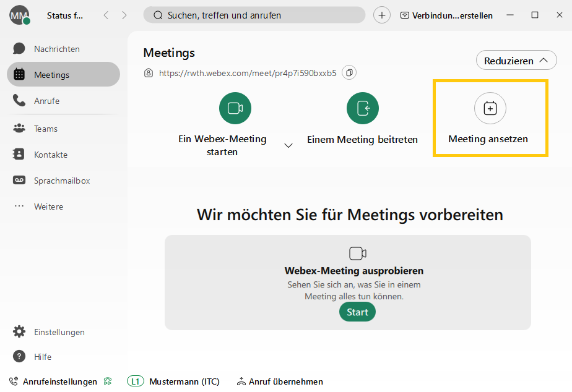Image resolution: width=572 pixels, height=392 pixels.
Task: Click the search field Suchen, treffen und anrufen
Action: [254, 15]
